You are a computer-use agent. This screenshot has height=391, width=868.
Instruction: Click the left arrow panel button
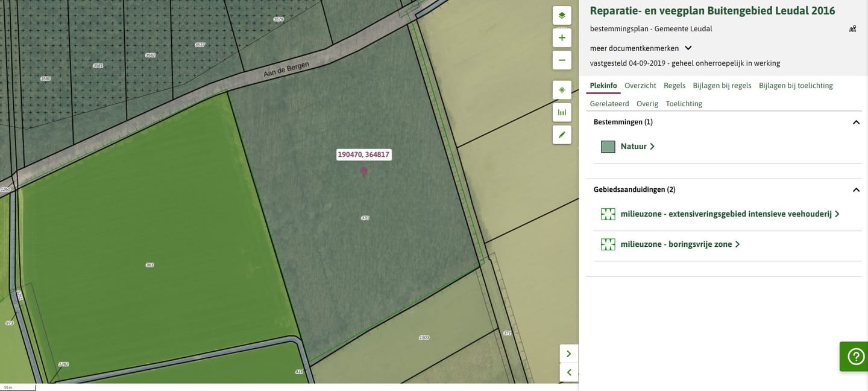[568, 372]
